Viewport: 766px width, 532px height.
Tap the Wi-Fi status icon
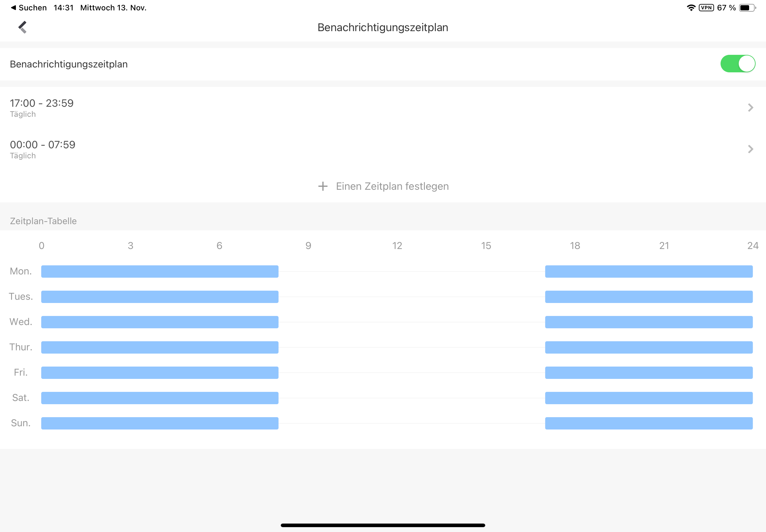691,8
